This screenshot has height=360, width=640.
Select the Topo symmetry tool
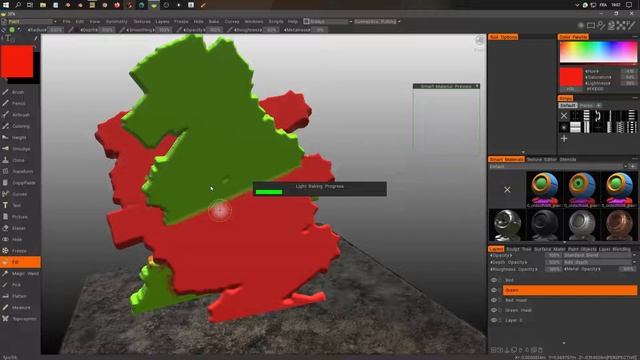click(x=20, y=319)
